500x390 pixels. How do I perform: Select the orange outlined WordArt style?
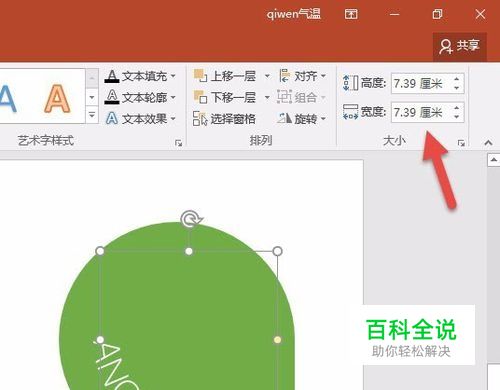[57, 98]
